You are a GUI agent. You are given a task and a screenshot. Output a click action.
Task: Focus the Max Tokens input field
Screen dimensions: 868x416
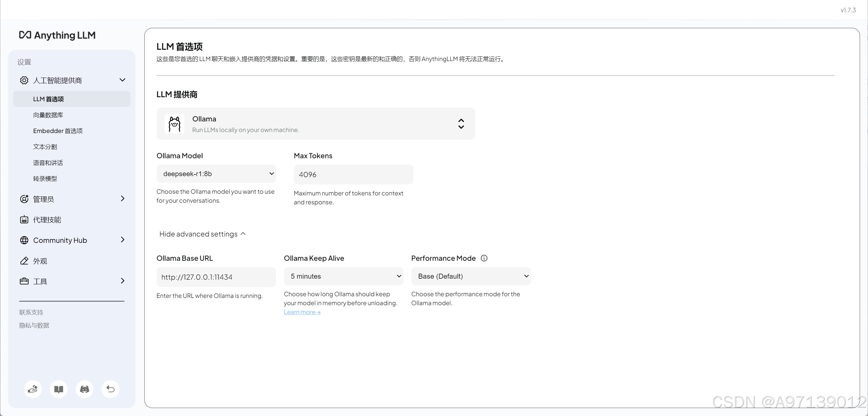click(x=353, y=174)
